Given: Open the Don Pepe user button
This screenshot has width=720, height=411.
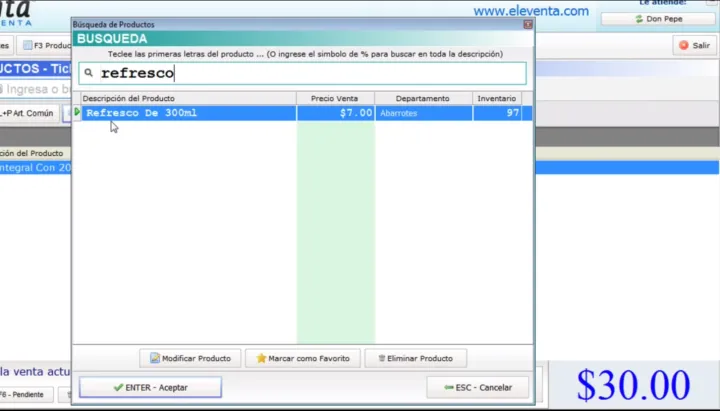Looking at the screenshot, I should coord(657,19).
